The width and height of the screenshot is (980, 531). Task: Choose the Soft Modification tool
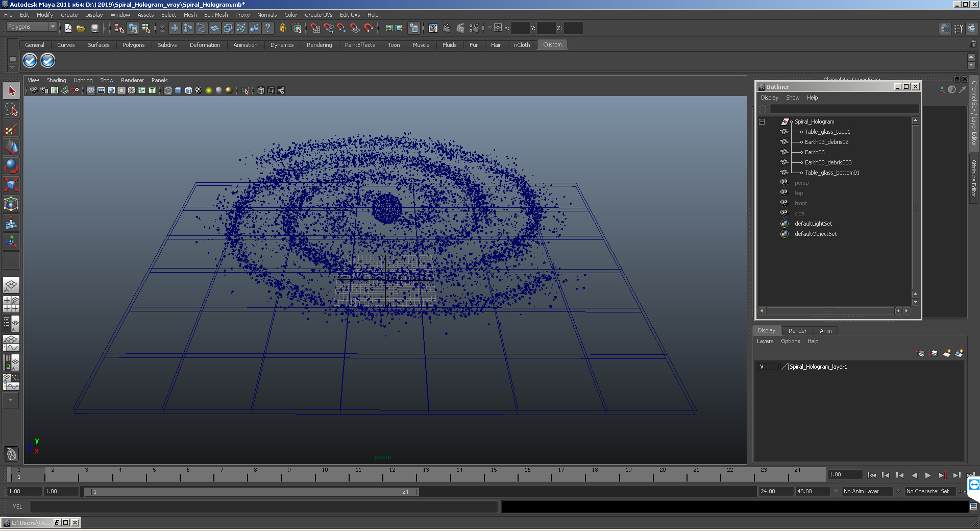(x=11, y=223)
